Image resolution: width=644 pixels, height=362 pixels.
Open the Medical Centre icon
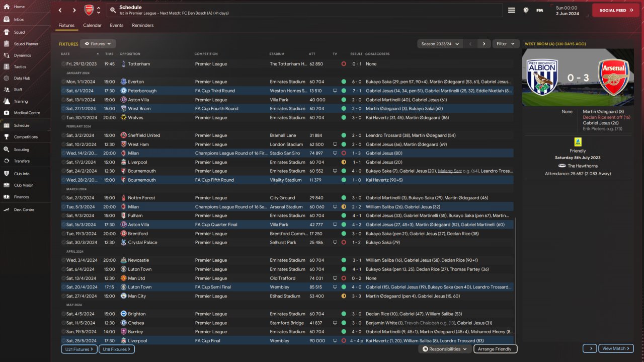pyautogui.click(x=7, y=113)
